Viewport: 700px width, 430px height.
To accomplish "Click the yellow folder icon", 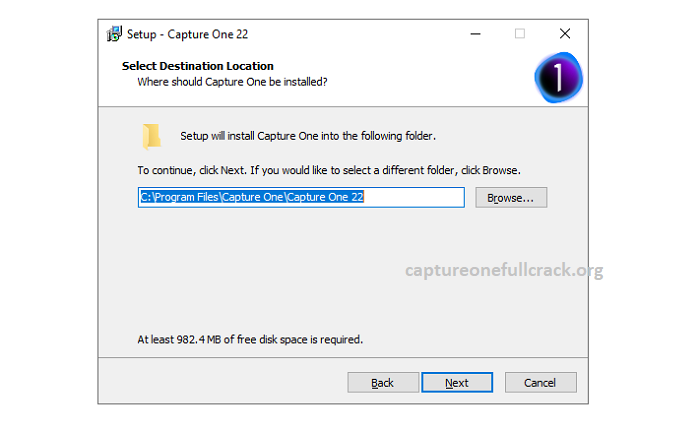I will point(152,136).
